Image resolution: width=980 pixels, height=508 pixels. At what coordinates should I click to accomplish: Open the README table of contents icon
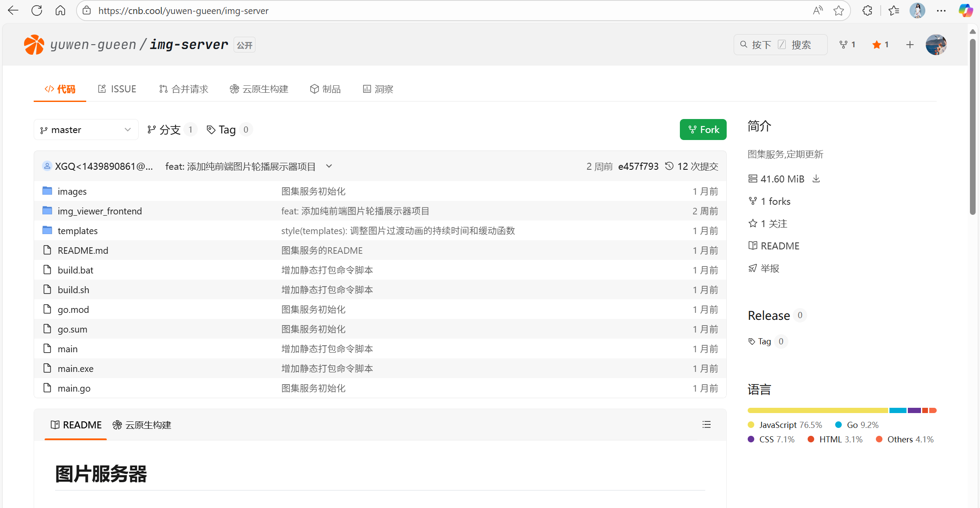(707, 424)
